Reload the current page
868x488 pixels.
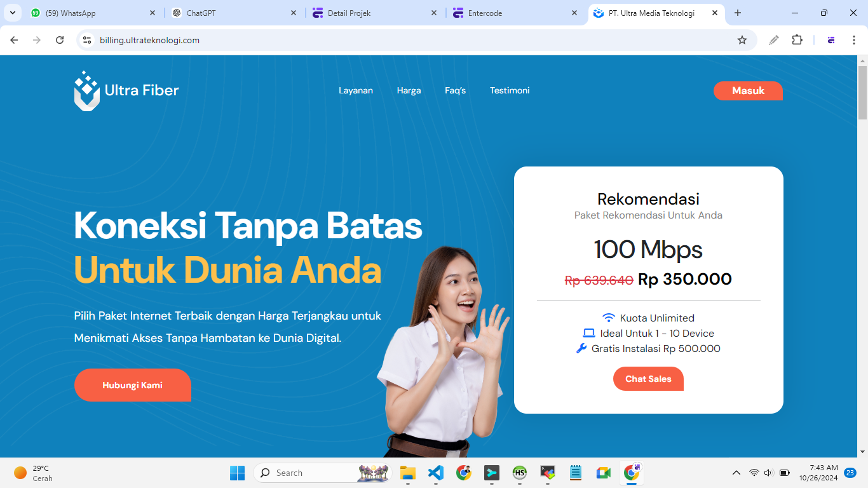60,40
